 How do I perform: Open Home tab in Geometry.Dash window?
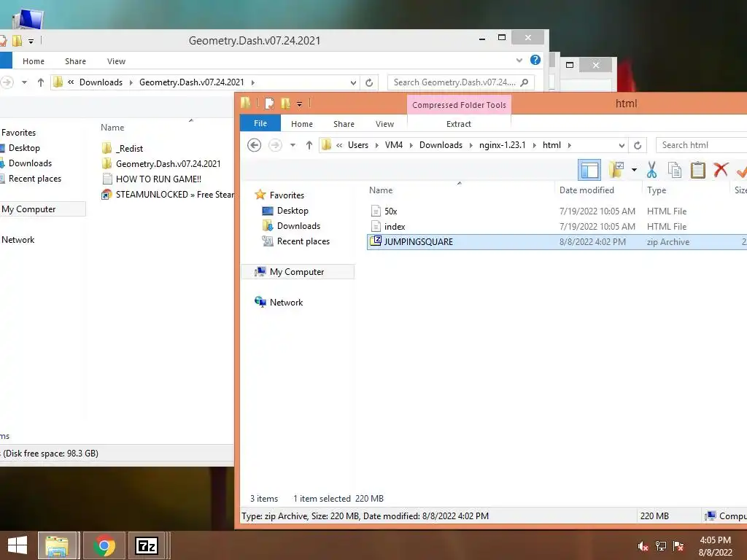[x=34, y=61]
